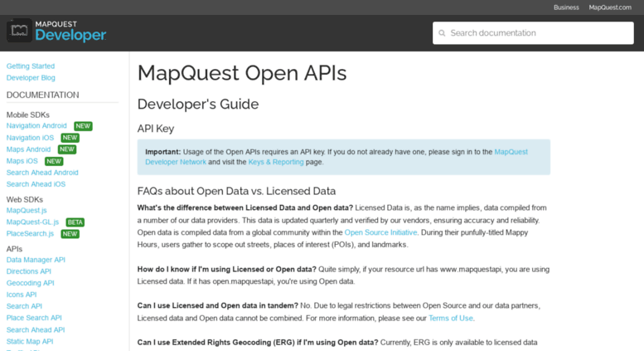Click the Terms of Use link
Screen dimensions: 644x351
click(450, 318)
